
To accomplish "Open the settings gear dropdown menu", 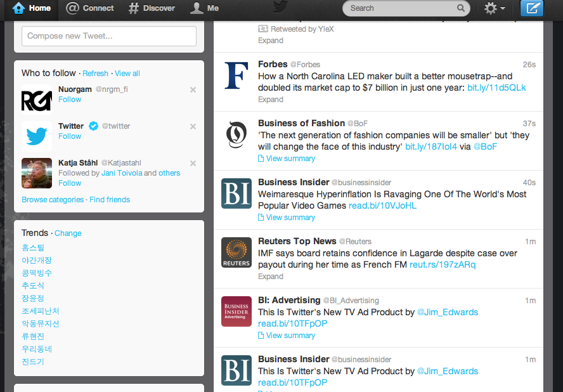I will (x=494, y=8).
